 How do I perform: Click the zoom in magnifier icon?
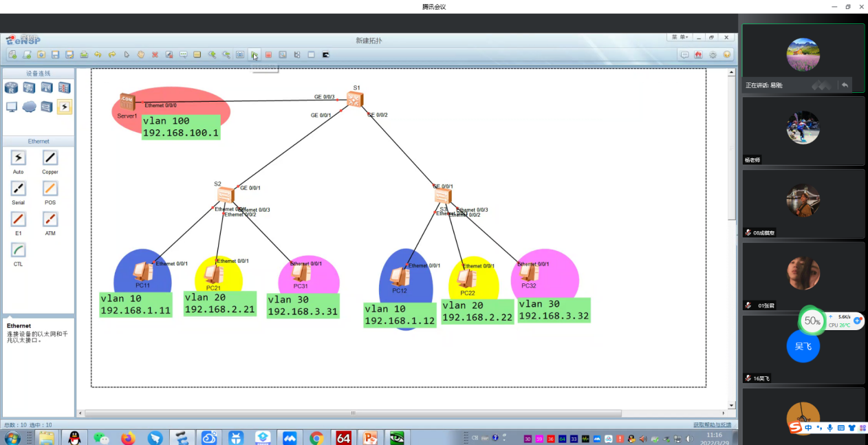tap(212, 54)
